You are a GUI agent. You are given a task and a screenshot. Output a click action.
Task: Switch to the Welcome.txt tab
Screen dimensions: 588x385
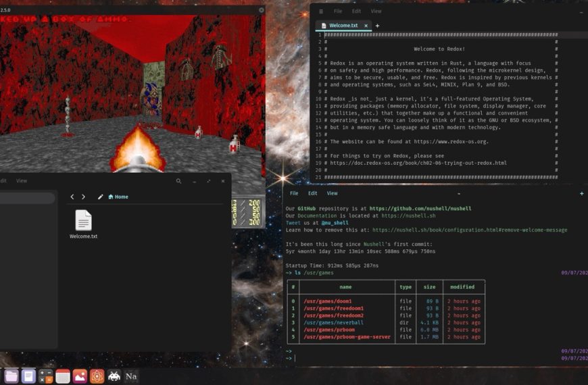pyautogui.click(x=343, y=26)
